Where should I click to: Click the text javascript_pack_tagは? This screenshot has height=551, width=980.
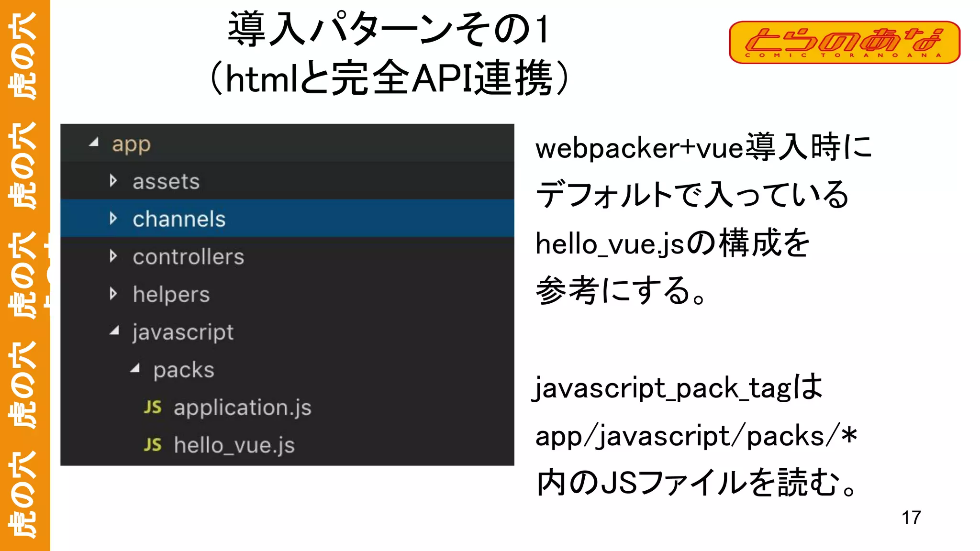pyautogui.click(x=678, y=387)
